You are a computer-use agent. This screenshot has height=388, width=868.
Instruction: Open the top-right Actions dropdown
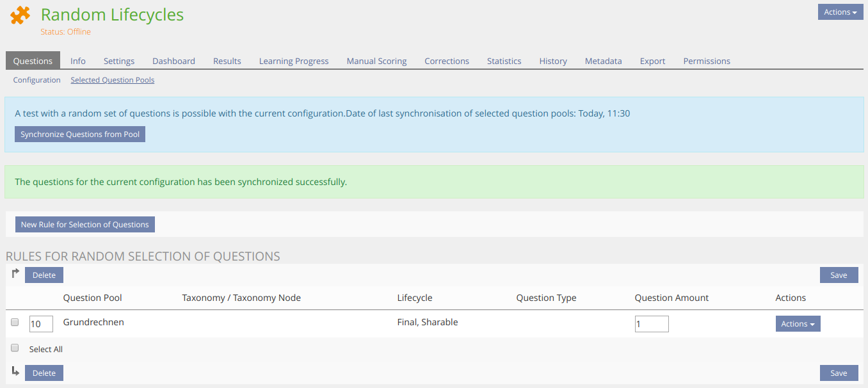[840, 12]
